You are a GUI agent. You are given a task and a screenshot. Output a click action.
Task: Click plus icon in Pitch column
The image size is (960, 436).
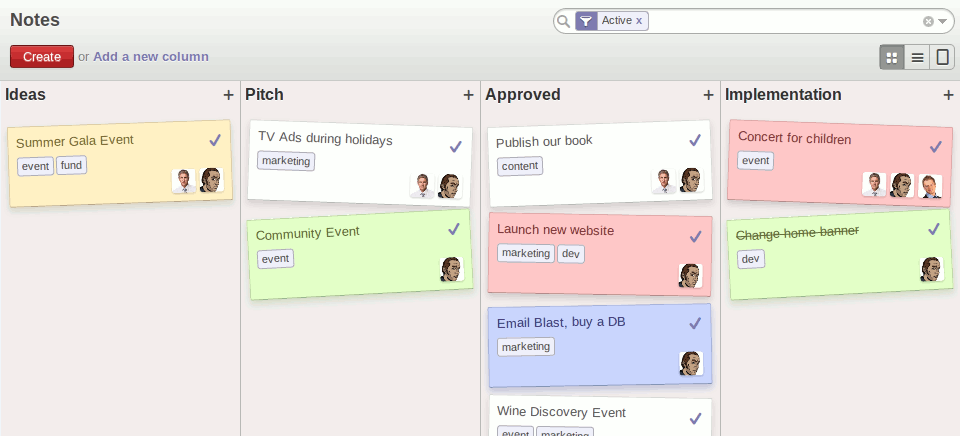coord(468,95)
